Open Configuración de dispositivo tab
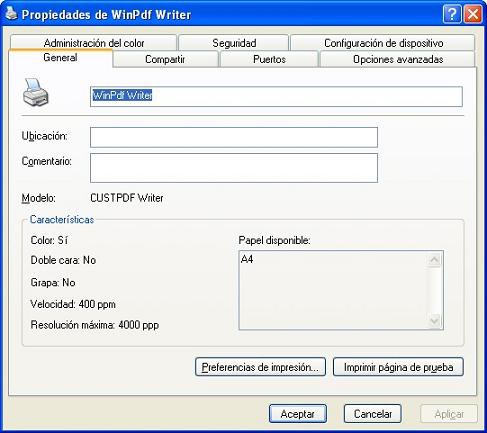 [x=383, y=43]
